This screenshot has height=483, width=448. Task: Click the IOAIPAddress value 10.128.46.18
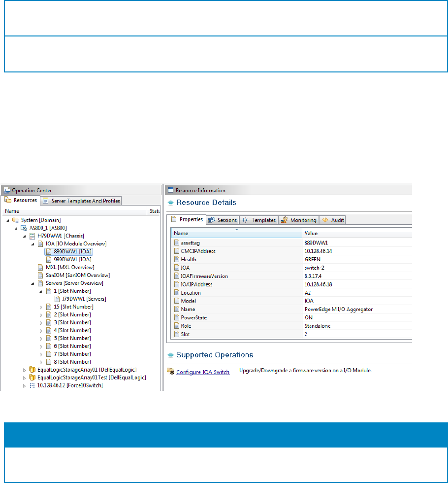coord(318,284)
